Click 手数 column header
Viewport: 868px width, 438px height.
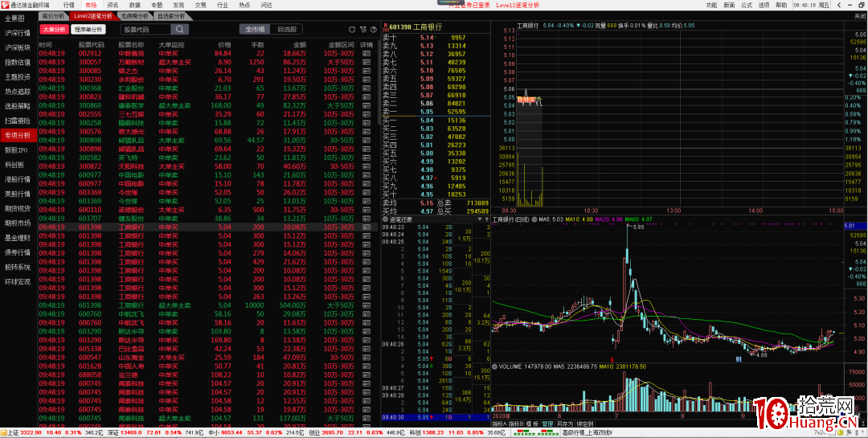pos(257,45)
